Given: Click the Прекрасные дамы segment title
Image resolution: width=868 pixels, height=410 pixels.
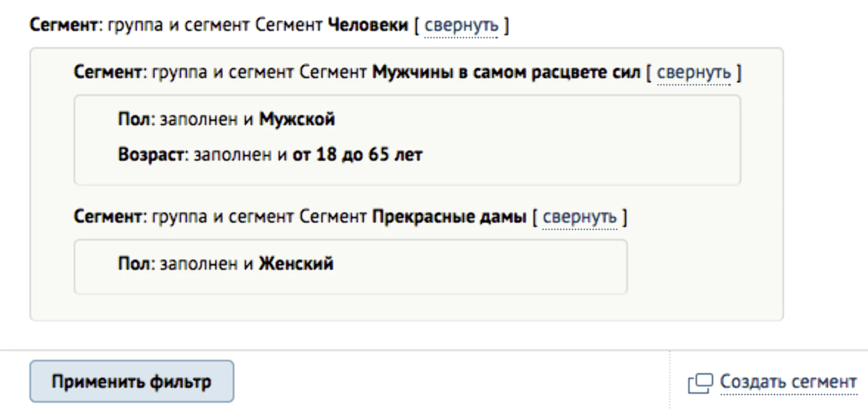Looking at the screenshot, I should pos(449,217).
